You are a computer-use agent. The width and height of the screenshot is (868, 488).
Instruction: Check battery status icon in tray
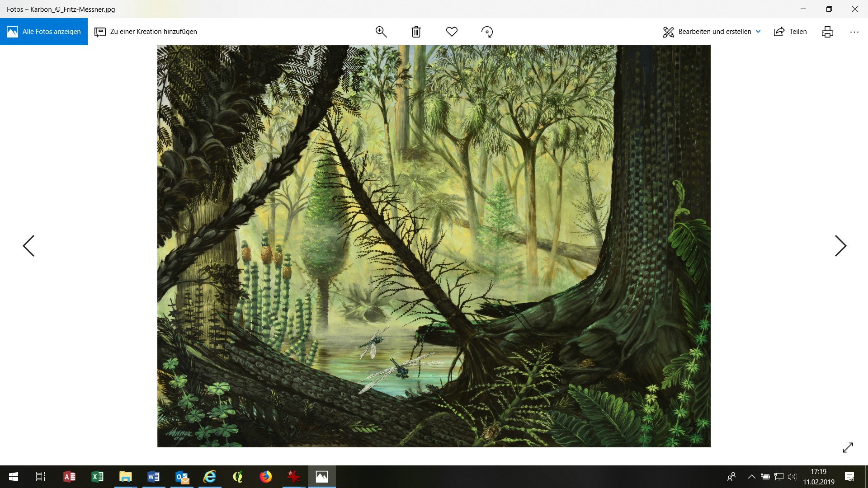[765, 477]
